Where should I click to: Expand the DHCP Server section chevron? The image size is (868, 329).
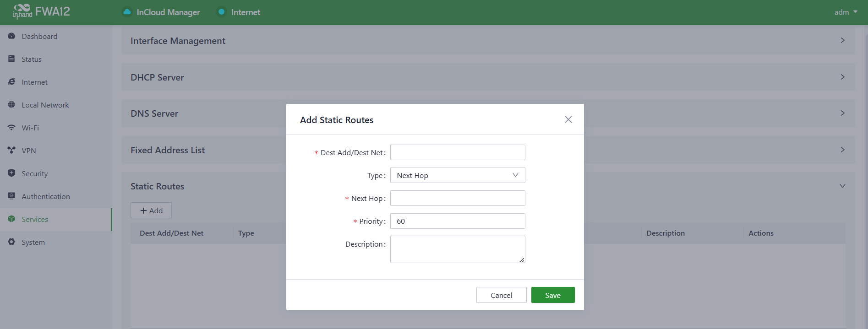click(x=842, y=77)
